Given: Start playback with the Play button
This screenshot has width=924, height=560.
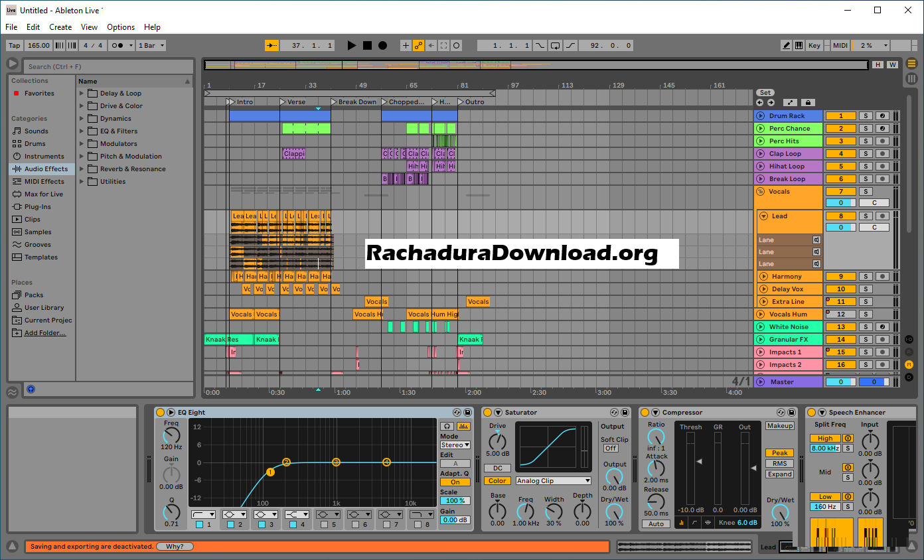Looking at the screenshot, I should pyautogui.click(x=352, y=45).
